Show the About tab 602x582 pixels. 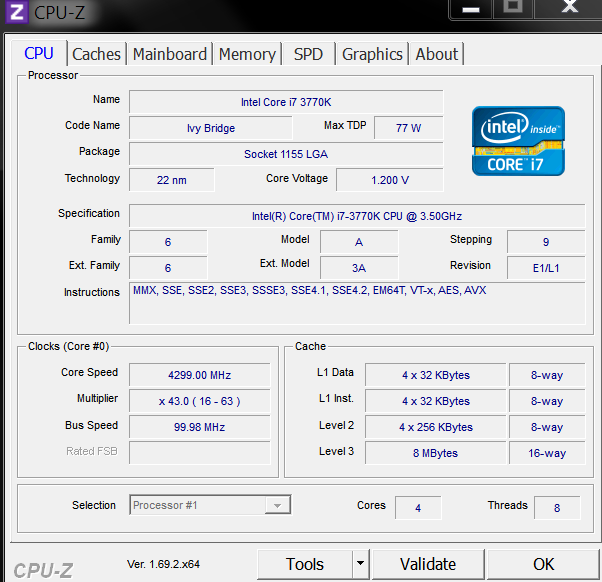tap(437, 54)
